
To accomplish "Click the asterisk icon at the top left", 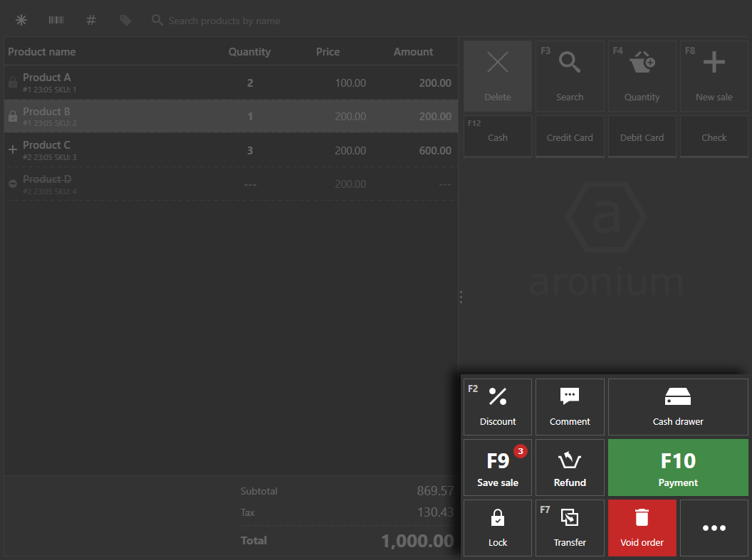I will [x=21, y=20].
